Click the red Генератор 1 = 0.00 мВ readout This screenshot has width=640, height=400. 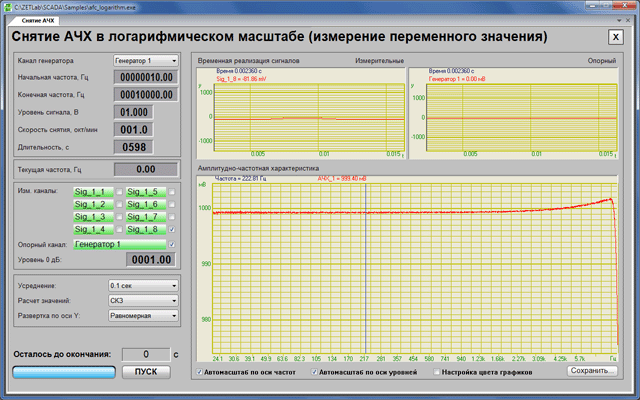(x=457, y=79)
